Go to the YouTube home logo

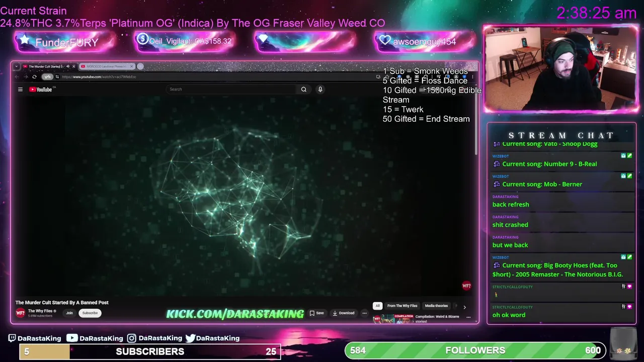coord(41,89)
